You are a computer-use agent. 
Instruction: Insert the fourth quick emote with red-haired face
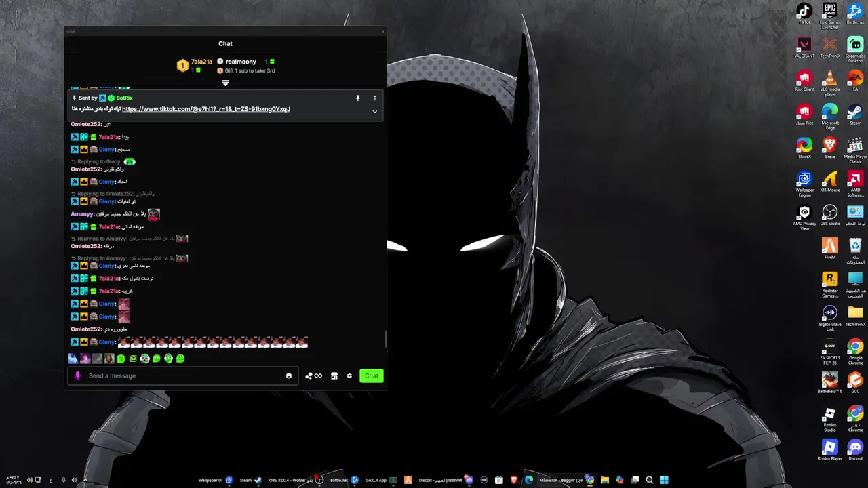click(x=109, y=359)
